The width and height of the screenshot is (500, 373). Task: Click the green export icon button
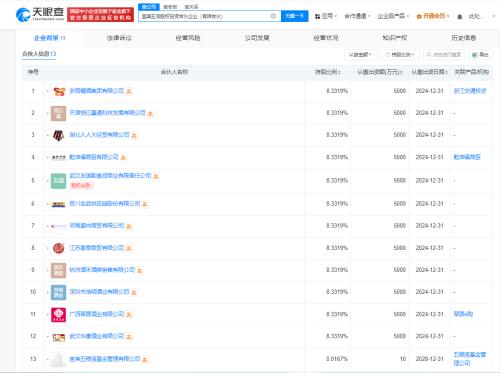[480, 55]
